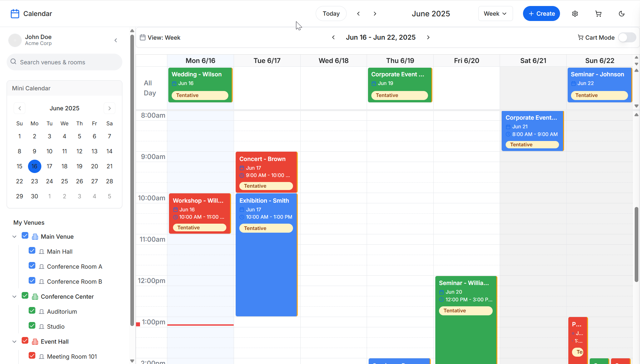Image resolution: width=640 pixels, height=364 pixels.
Task: Click the Meeting Room 101 room icon
Action: [41, 357]
